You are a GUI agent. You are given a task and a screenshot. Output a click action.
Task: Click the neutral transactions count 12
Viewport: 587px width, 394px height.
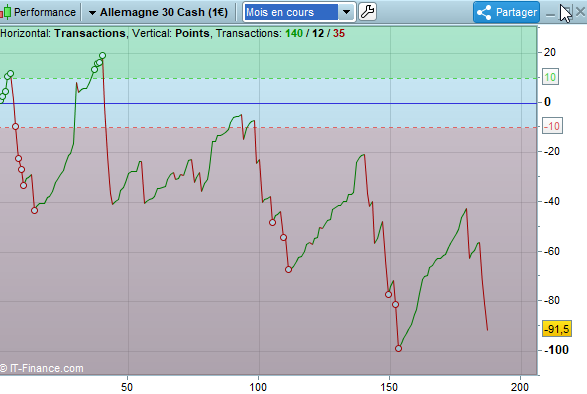[x=318, y=33]
